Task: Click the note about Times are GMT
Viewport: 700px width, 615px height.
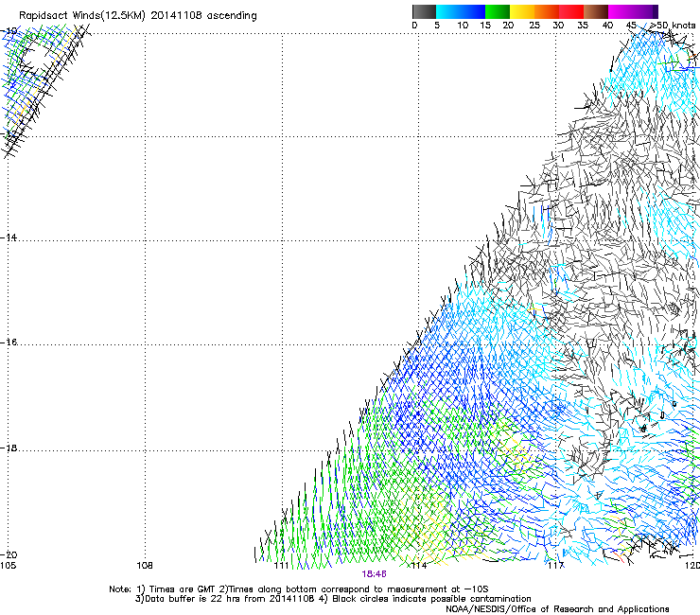Action: pos(176,589)
